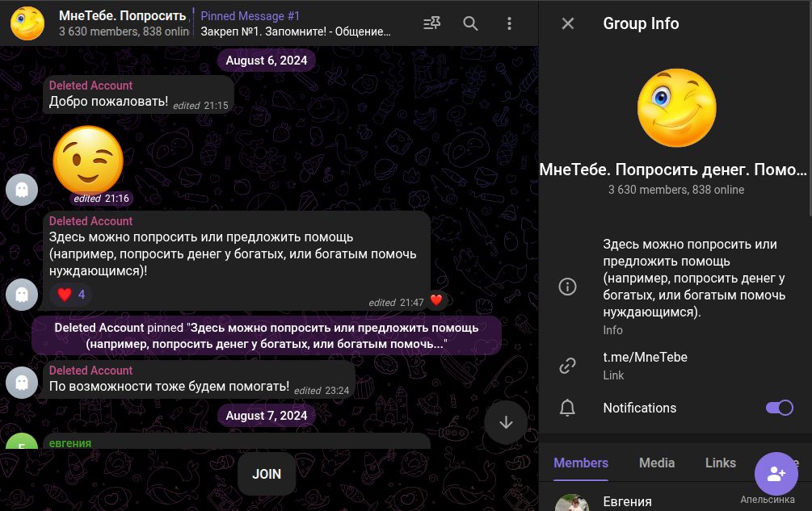Select the Members tab
The width and height of the screenshot is (812, 511).
580,463
